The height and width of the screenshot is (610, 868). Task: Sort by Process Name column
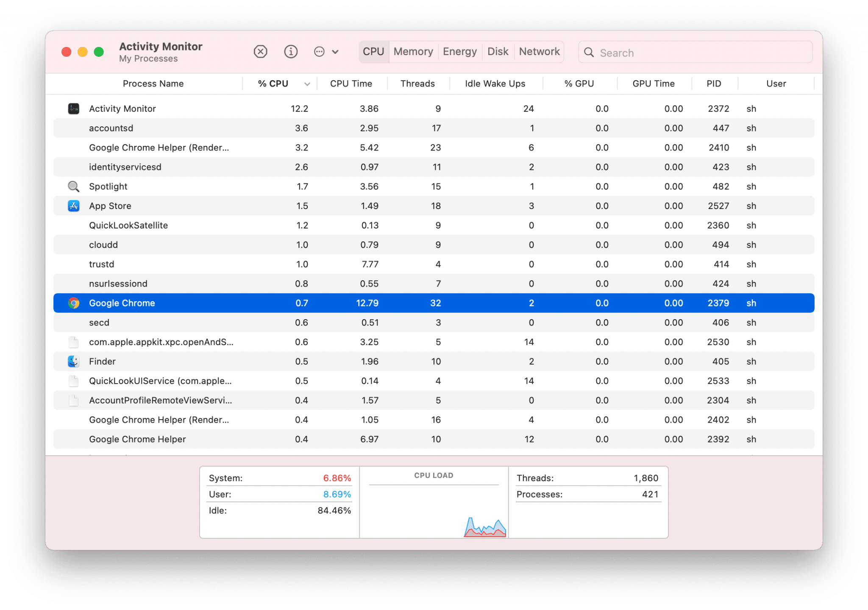pyautogui.click(x=153, y=84)
